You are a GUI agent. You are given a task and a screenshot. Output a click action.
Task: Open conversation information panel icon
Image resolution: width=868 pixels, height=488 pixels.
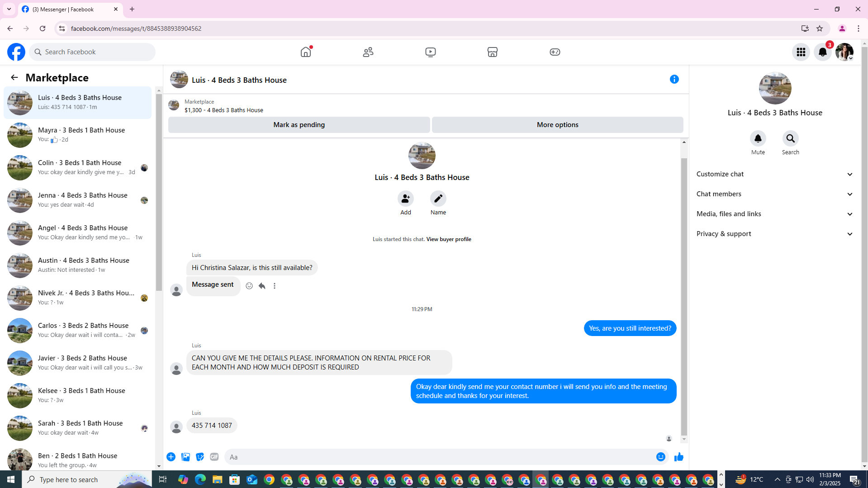(x=674, y=79)
